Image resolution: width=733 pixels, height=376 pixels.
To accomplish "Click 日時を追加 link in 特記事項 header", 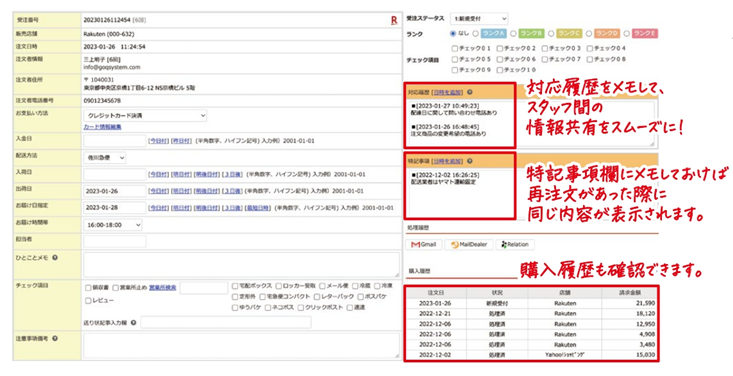I will pyautogui.click(x=447, y=161).
